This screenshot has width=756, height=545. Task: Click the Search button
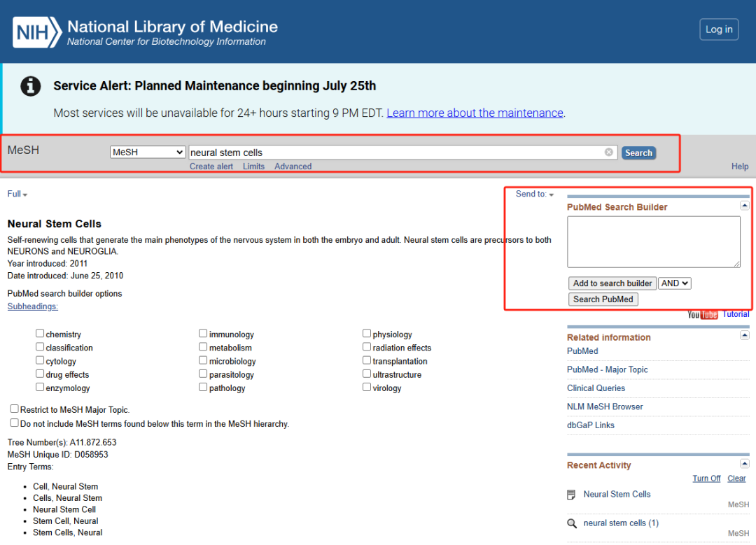pos(638,153)
